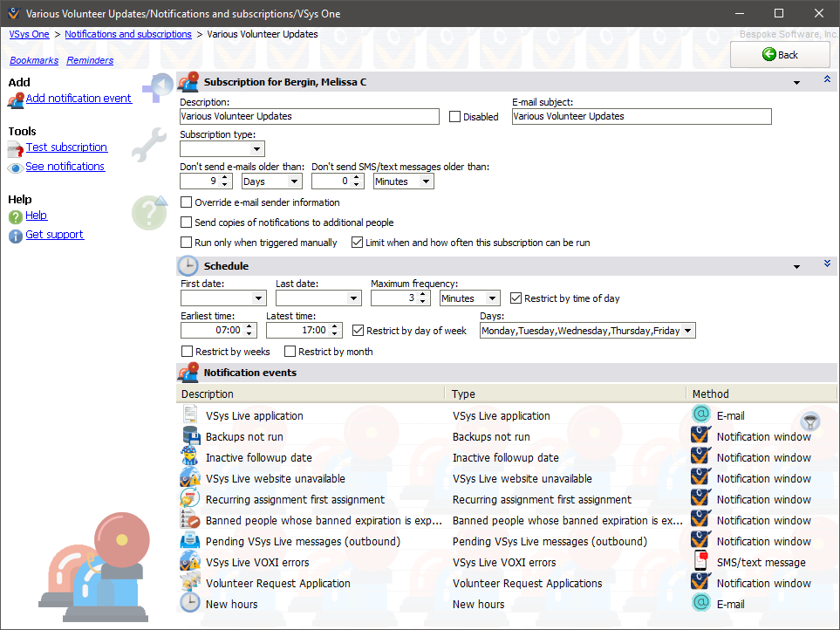Click the See notifications eye icon
The height and width of the screenshot is (630, 840).
[16, 168]
